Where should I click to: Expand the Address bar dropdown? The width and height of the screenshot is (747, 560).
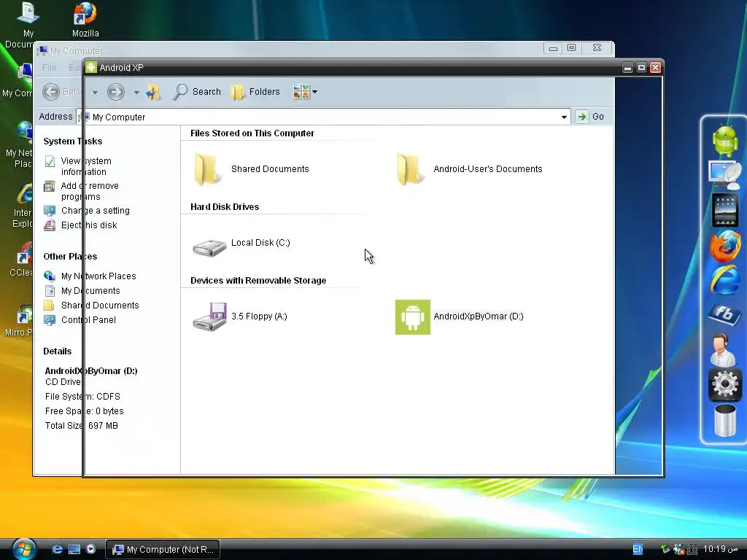(x=564, y=117)
